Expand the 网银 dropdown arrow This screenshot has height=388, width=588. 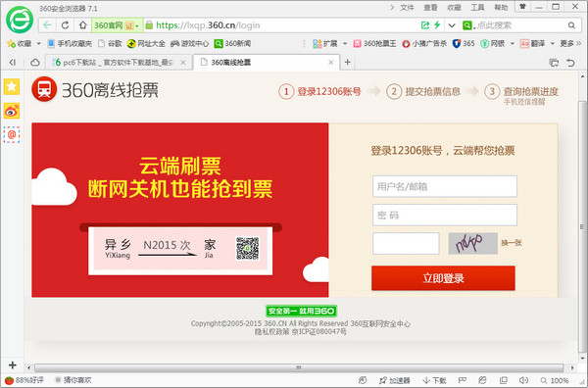point(512,43)
